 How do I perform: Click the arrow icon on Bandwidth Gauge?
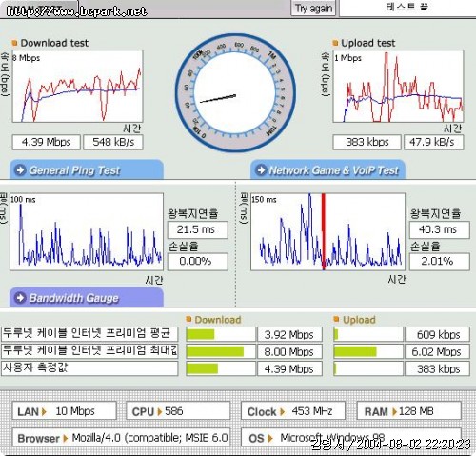pyautogui.click(x=20, y=298)
